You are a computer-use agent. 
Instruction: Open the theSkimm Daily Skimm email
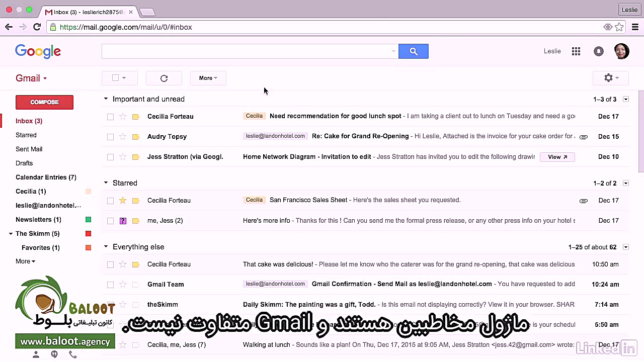[365, 305]
